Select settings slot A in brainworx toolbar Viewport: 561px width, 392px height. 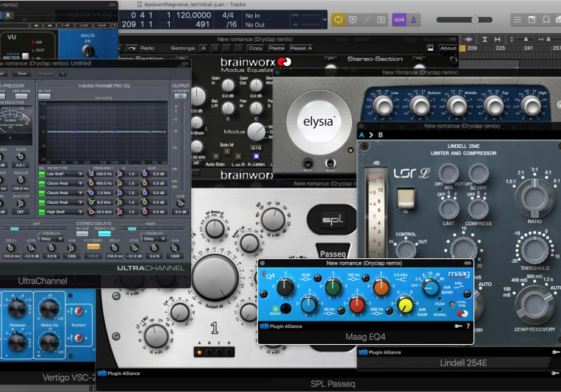coord(203,48)
